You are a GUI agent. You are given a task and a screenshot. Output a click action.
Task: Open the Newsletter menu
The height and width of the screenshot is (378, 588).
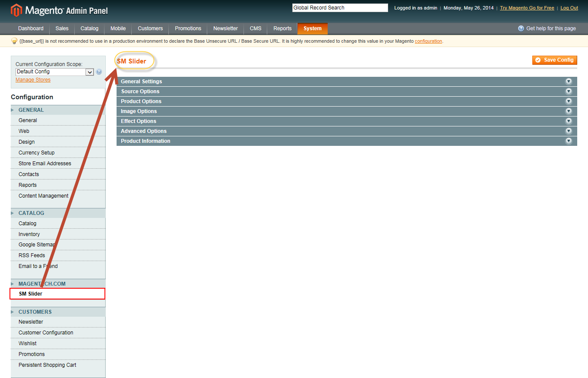[x=225, y=28]
